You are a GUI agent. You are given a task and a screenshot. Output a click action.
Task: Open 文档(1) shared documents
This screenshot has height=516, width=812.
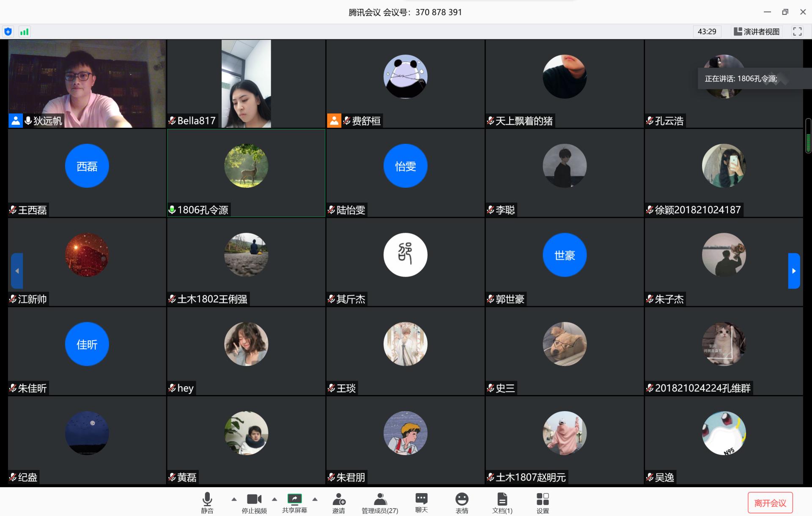[502, 502]
